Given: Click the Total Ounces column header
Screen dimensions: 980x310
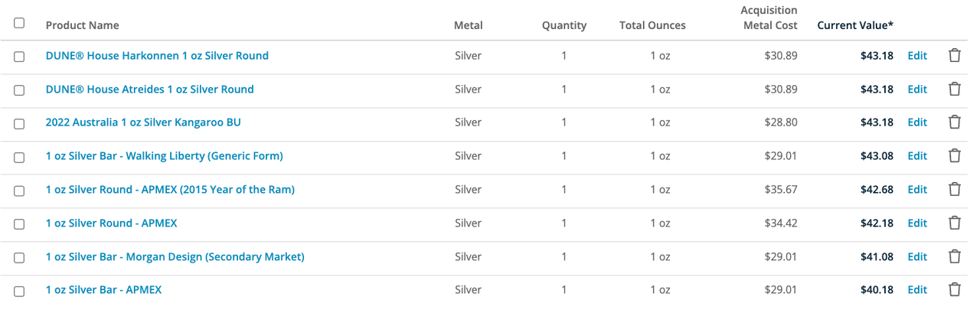Looking at the screenshot, I should coord(652,25).
